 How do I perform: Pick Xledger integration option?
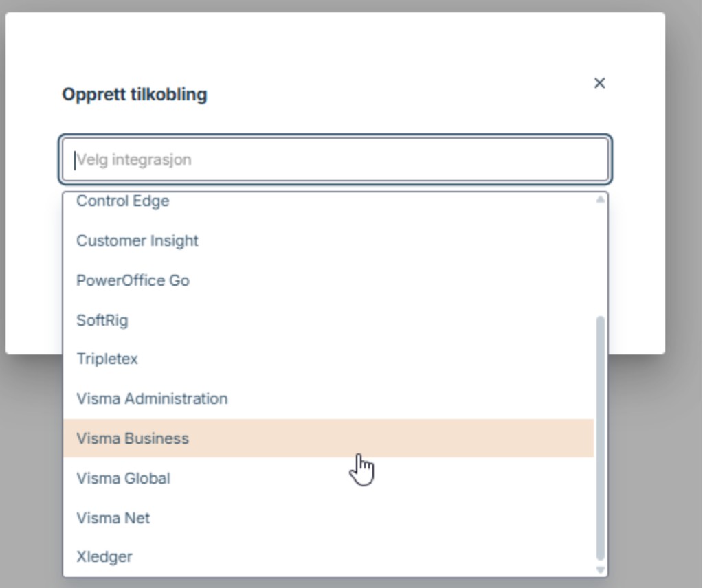[104, 556]
